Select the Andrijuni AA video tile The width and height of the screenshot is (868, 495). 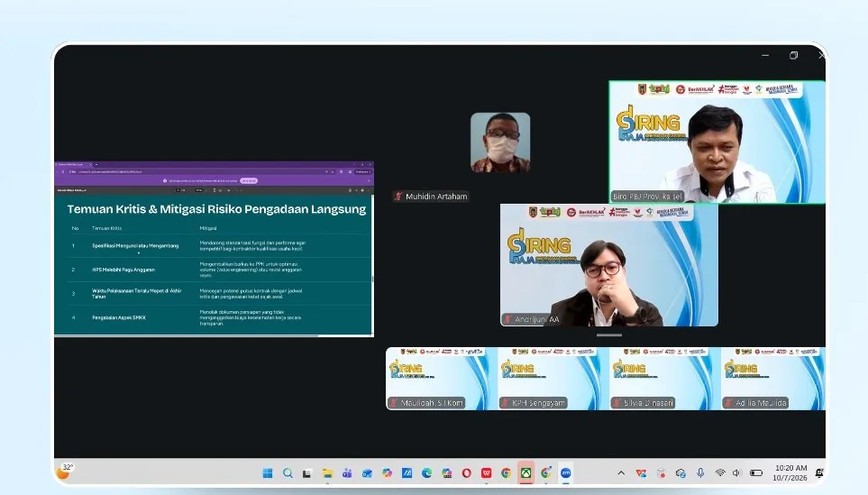(x=609, y=265)
